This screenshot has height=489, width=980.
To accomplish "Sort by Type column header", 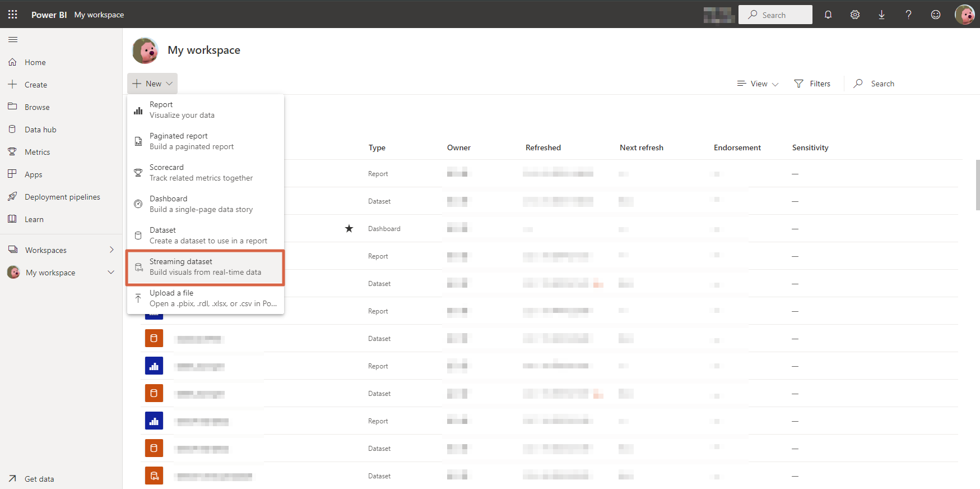I will [377, 147].
